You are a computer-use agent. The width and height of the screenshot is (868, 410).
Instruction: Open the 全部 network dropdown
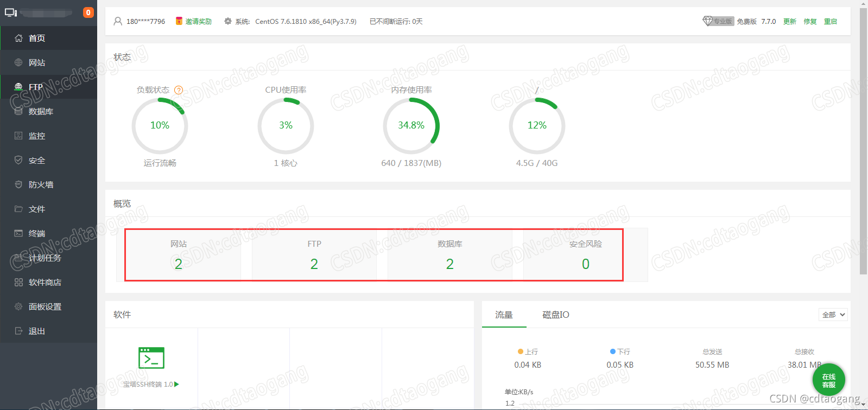833,315
